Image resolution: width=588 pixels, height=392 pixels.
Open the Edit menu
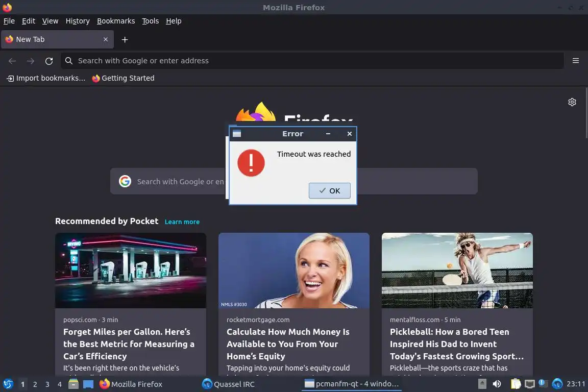pyautogui.click(x=29, y=21)
